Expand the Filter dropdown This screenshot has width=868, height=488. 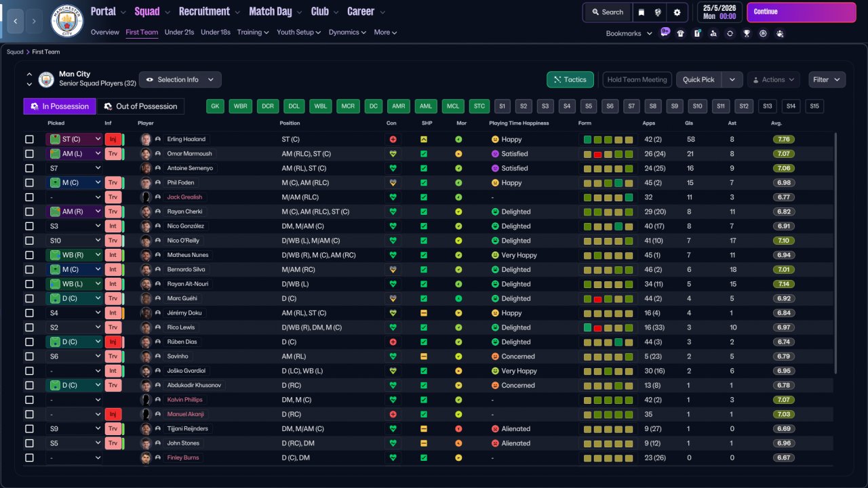coord(827,79)
